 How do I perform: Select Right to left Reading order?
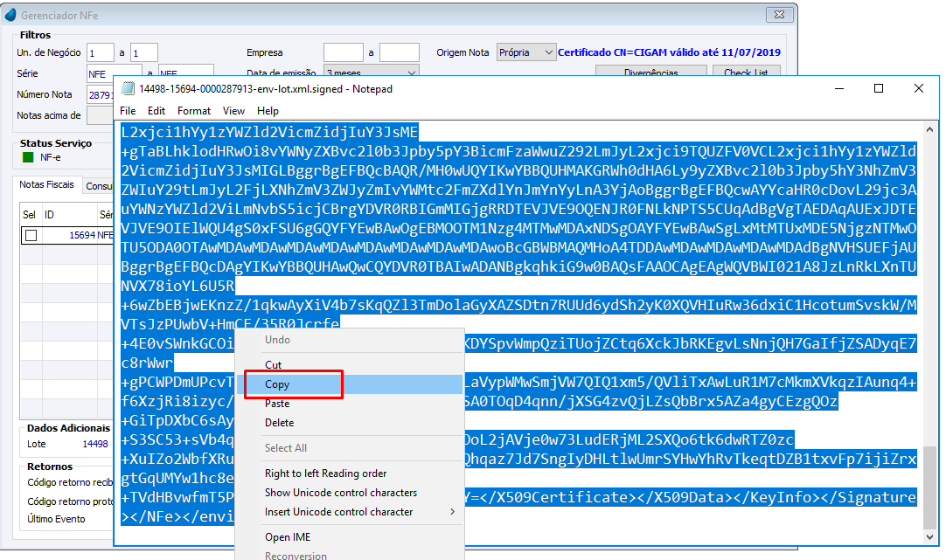[x=350, y=474]
